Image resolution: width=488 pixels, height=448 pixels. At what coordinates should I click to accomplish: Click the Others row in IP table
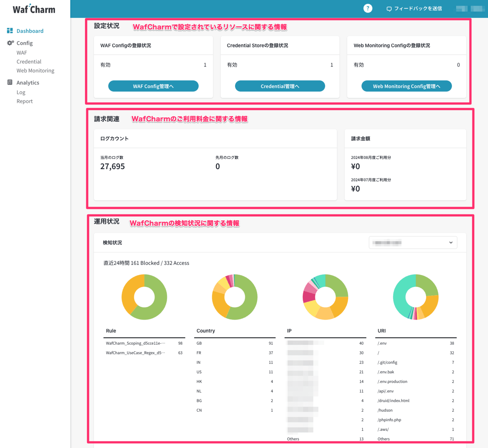325,439
